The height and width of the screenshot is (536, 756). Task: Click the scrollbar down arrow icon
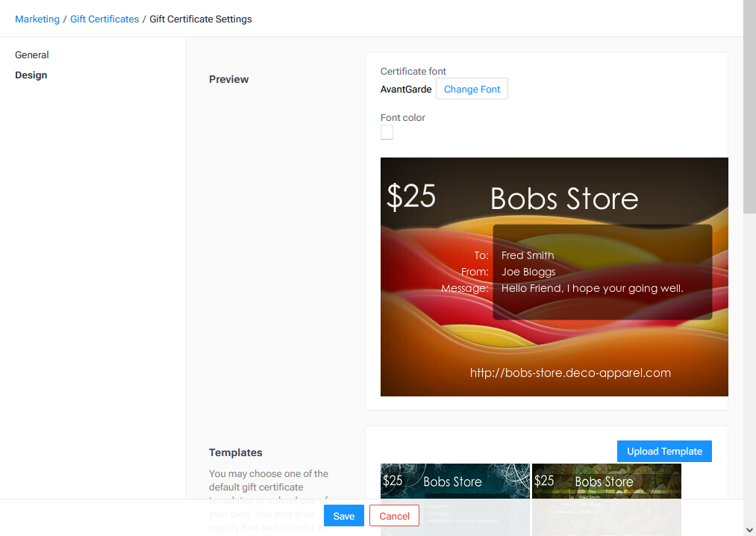749,530
